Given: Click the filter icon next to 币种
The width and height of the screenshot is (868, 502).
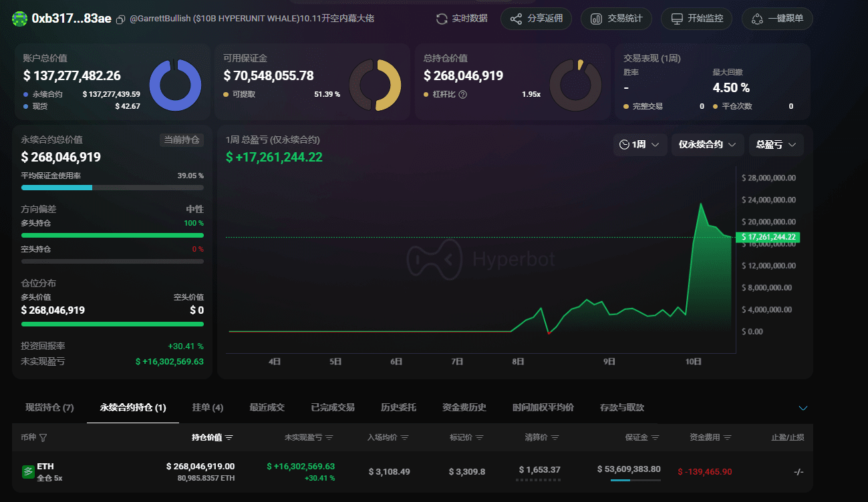Looking at the screenshot, I should tap(43, 438).
